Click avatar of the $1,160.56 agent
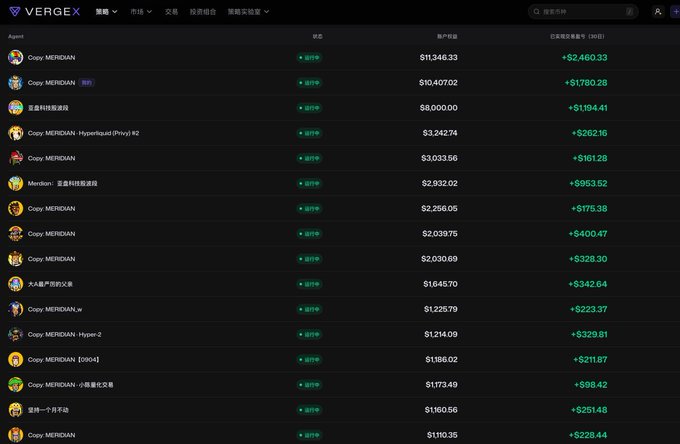Image resolution: width=680 pixels, height=444 pixels. (16, 409)
